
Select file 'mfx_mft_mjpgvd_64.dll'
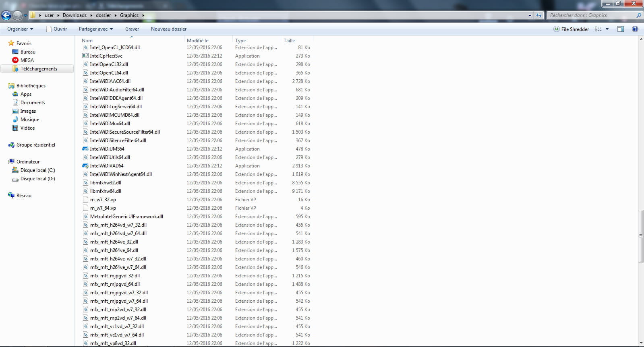pyautogui.click(x=115, y=284)
